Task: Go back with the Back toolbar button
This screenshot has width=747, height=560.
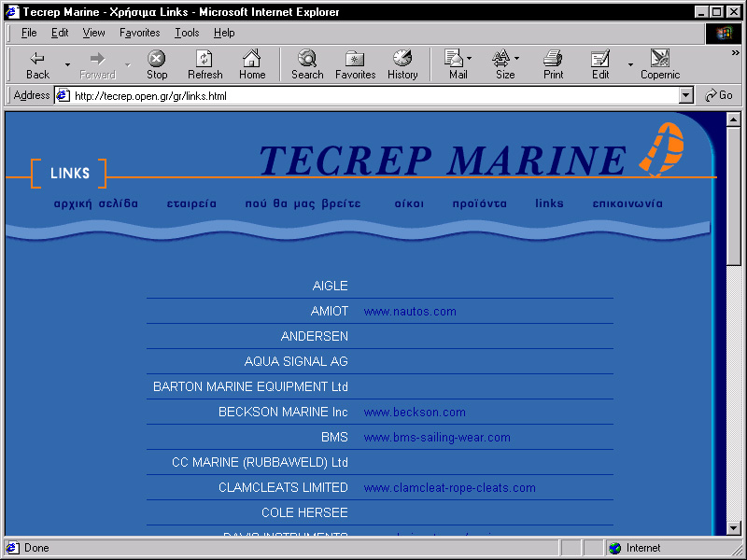Action: pyautogui.click(x=37, y=64)
